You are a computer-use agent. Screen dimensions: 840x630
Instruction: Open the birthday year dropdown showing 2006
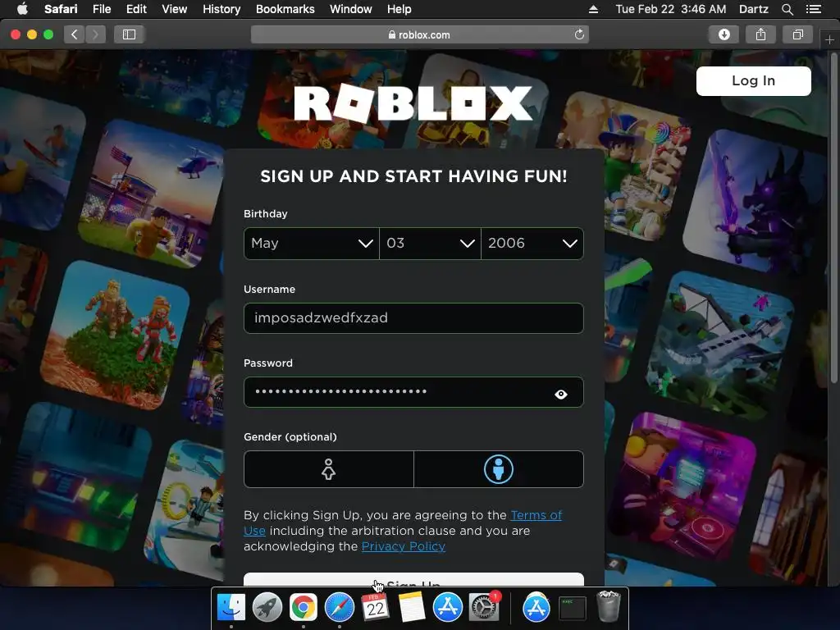tap(532, 243)
